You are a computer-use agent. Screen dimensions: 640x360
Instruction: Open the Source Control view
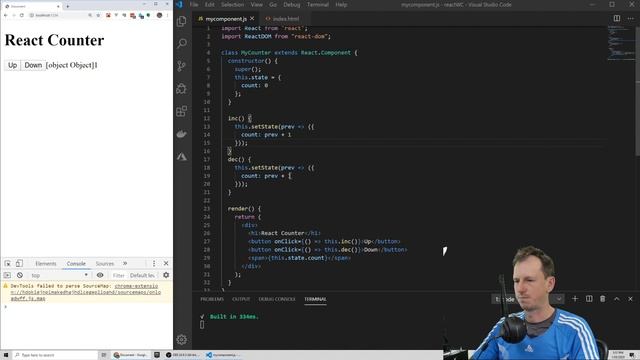click(x=182, y=66)
